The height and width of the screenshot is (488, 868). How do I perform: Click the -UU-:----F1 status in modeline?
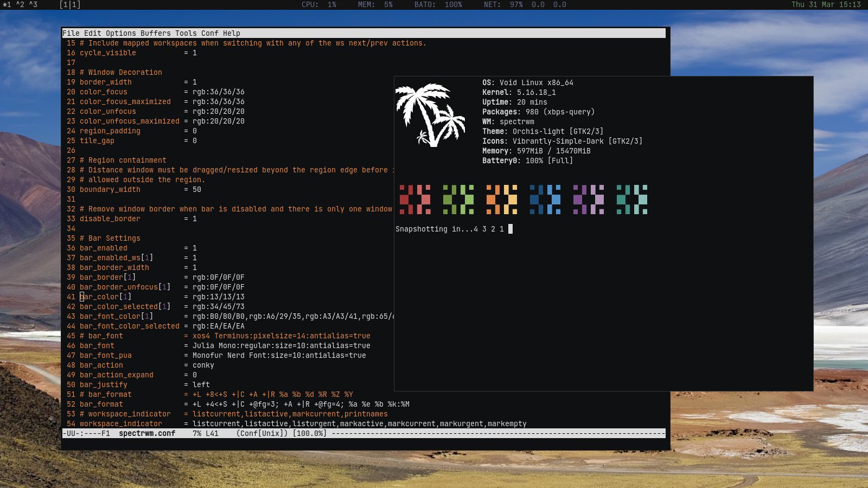(x=86, y=433)
